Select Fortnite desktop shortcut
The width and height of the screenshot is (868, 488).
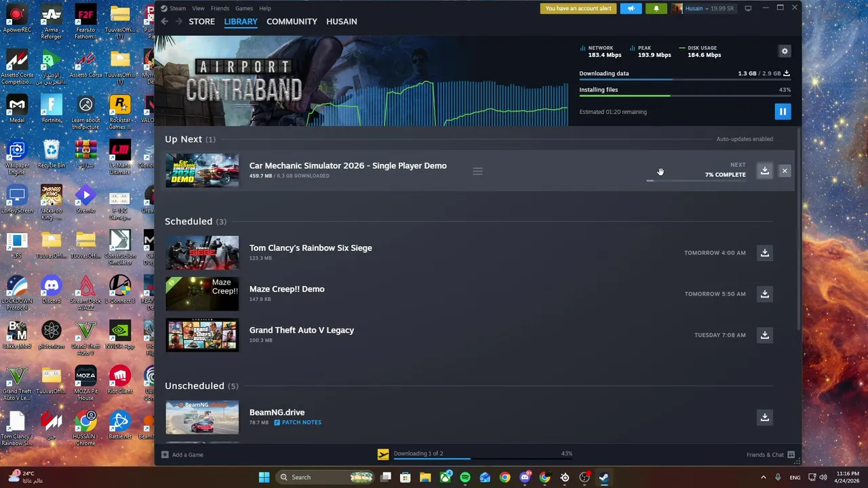pyautogui.click(x=52, y=109)
